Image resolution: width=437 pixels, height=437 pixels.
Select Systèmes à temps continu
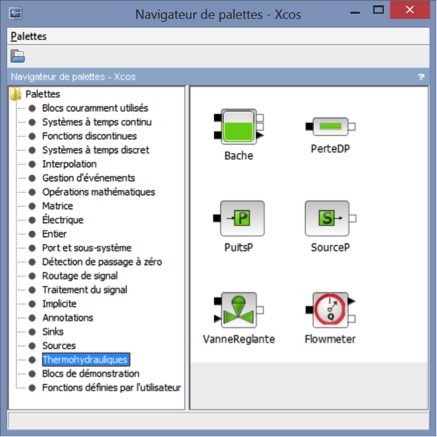pos(97,122)
